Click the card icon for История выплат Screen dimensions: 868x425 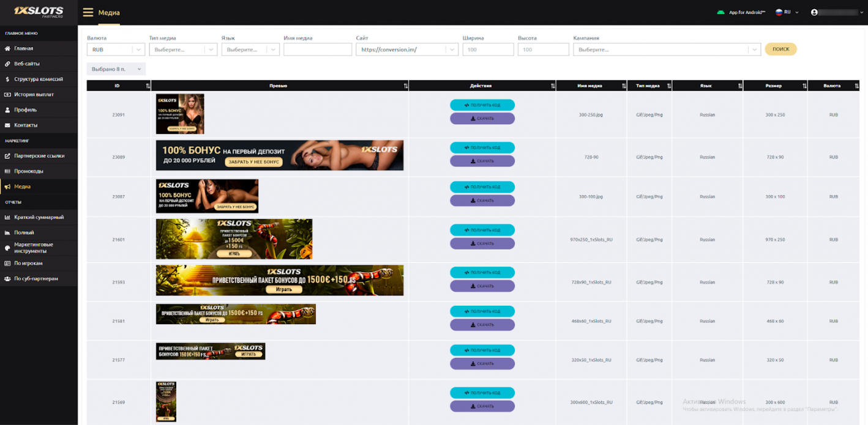coord(7,94)
